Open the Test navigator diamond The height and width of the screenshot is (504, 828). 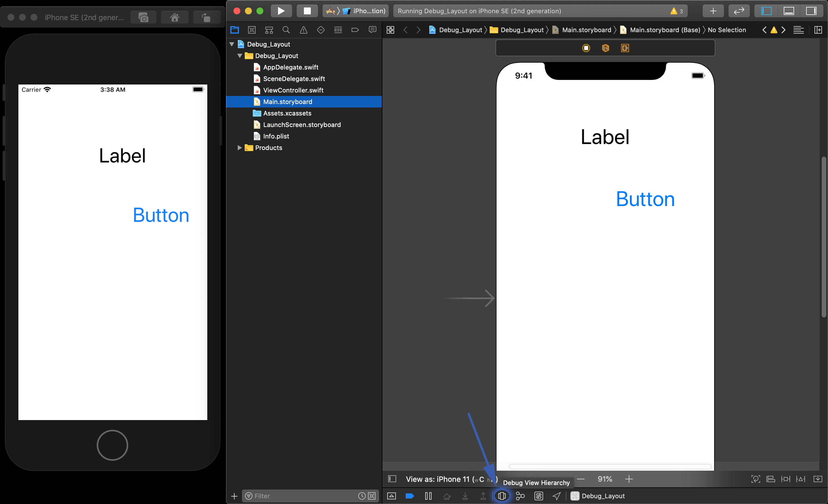[x=321, y=30]
